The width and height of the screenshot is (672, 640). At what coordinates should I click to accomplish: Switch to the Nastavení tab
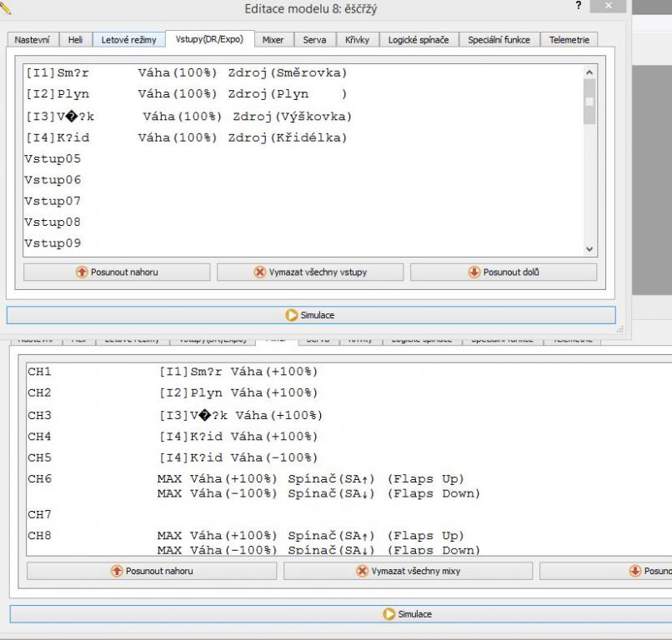tap(33, 40)
